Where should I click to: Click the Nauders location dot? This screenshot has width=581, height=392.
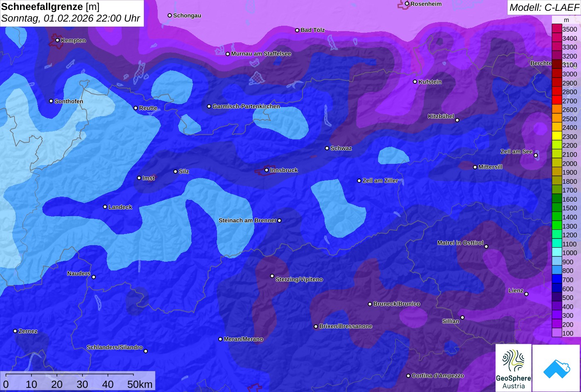[94, 277]
